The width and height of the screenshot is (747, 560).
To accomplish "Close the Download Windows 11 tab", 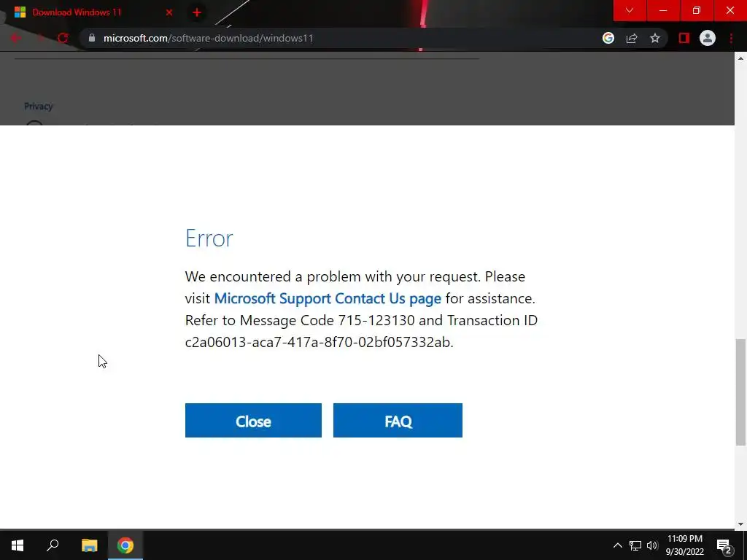I will tap(169, 12).
